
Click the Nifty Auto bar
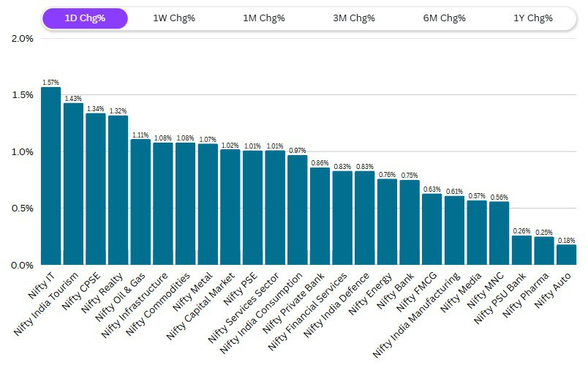[x=566, y=255]
